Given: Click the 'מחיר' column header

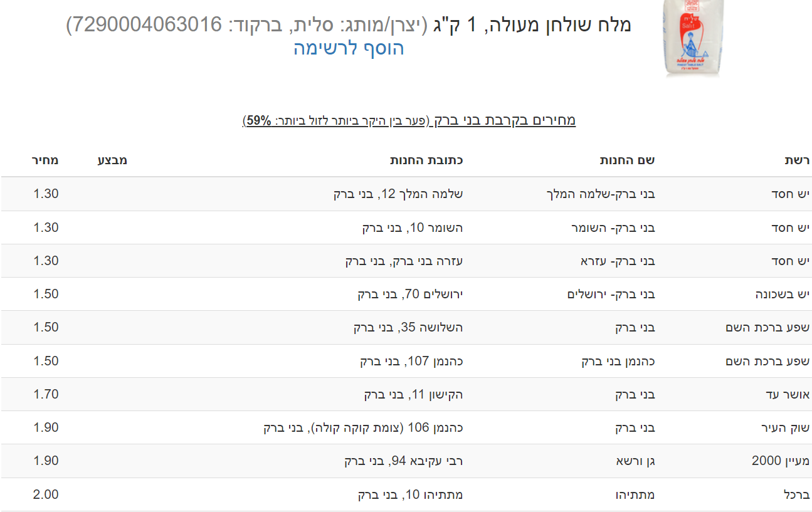Looking at the screenshot, I should 45,160.
